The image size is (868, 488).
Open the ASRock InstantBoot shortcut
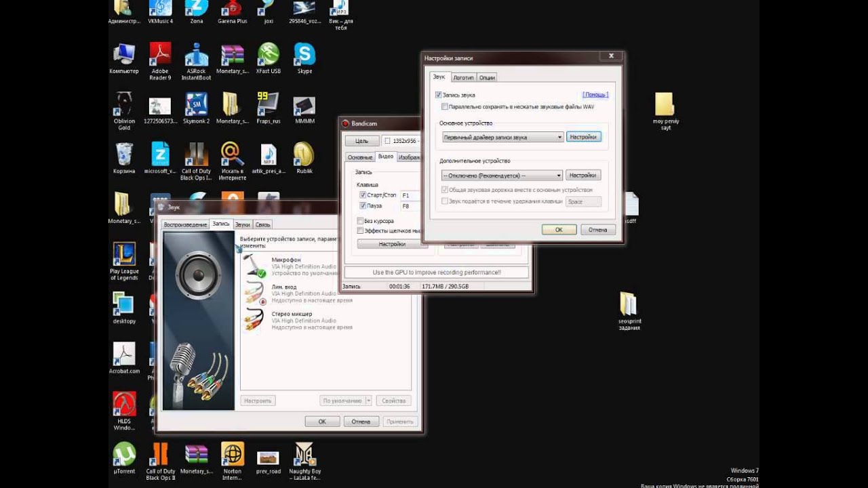coord(196,61)
